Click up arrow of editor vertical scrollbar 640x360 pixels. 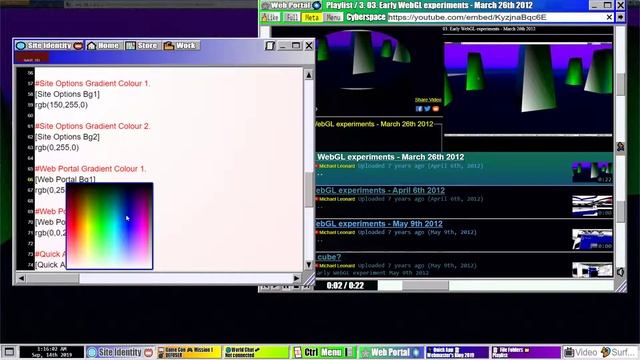click(x=309, y=75)
